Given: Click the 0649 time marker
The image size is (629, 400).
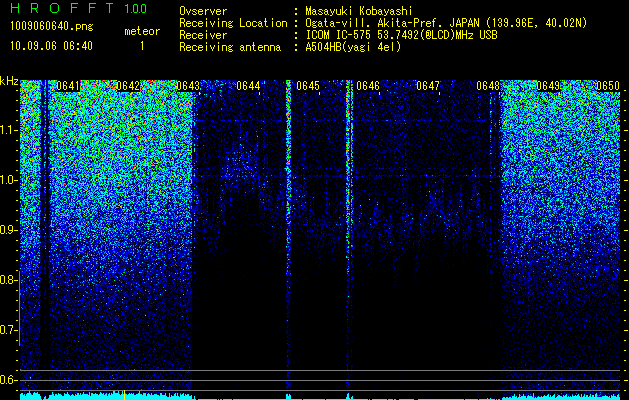Looking at the screenshot, I should [x=548, y=86].
